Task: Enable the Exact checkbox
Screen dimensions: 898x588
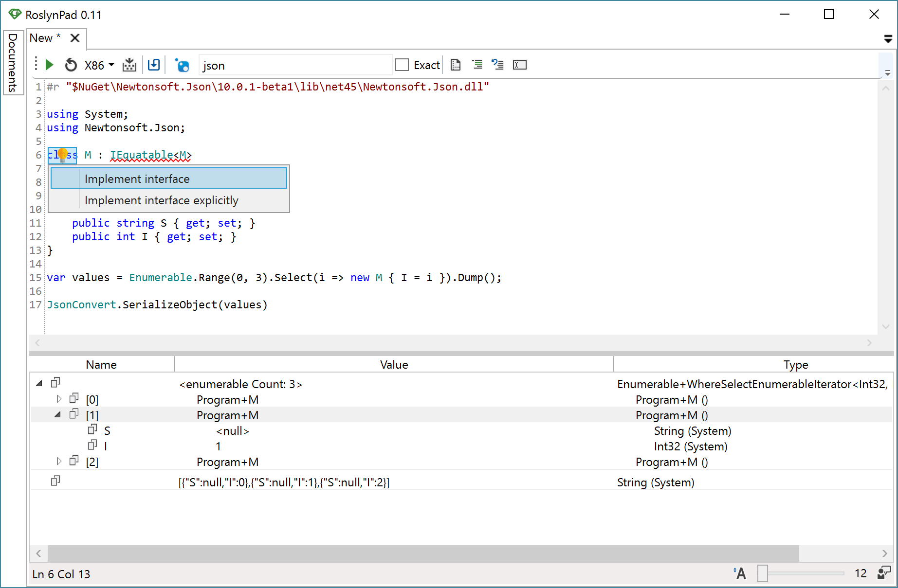Action: (402, 65)
